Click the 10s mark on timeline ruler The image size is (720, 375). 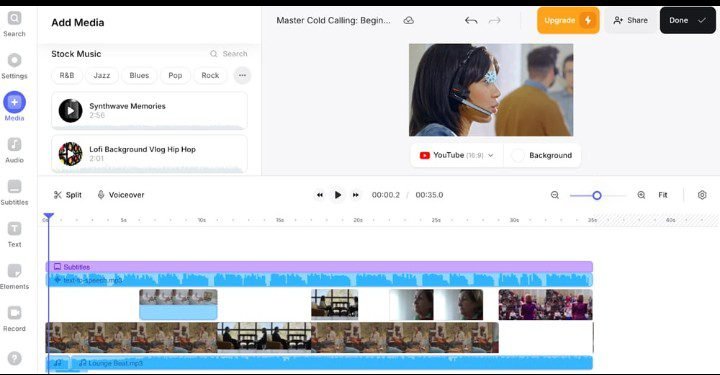pos(202,220)
